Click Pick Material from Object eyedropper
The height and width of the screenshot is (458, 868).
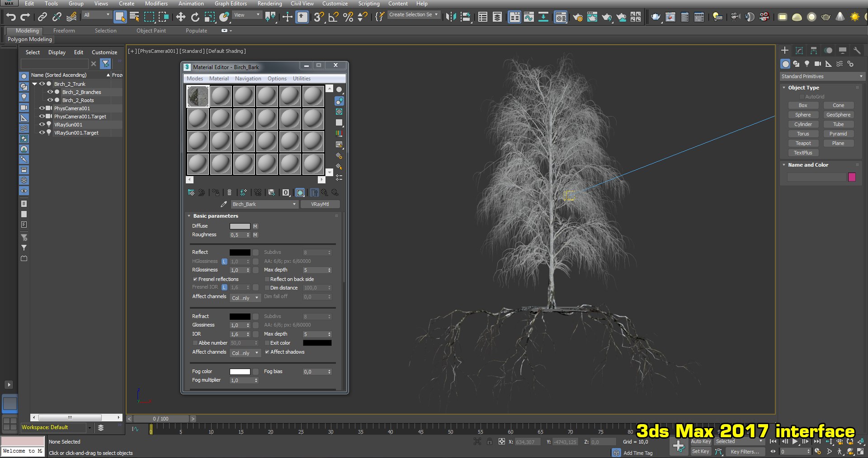coord(223,204)
